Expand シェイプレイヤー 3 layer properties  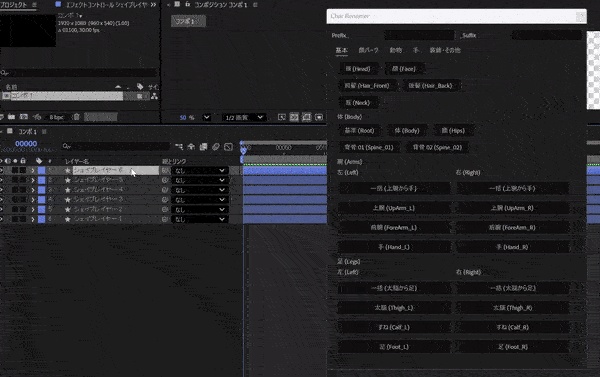(33, 200)
